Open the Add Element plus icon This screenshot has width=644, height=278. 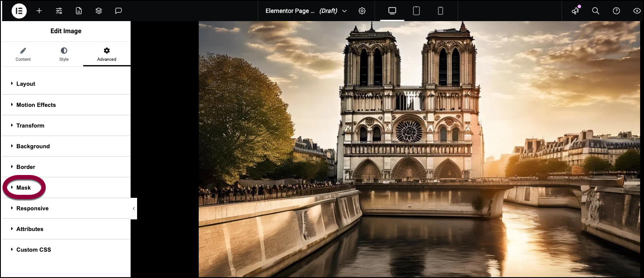(x=39, y=11)
